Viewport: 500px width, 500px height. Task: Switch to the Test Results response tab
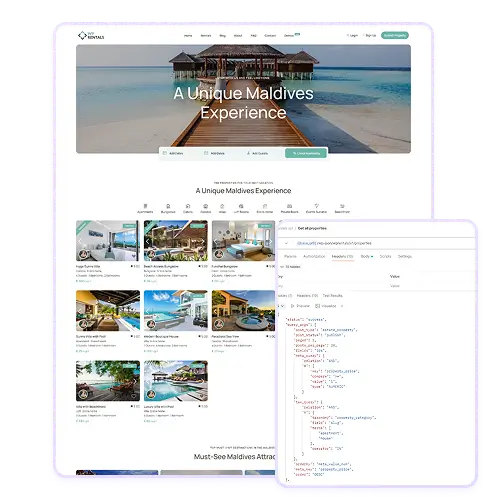pos(332,296)
